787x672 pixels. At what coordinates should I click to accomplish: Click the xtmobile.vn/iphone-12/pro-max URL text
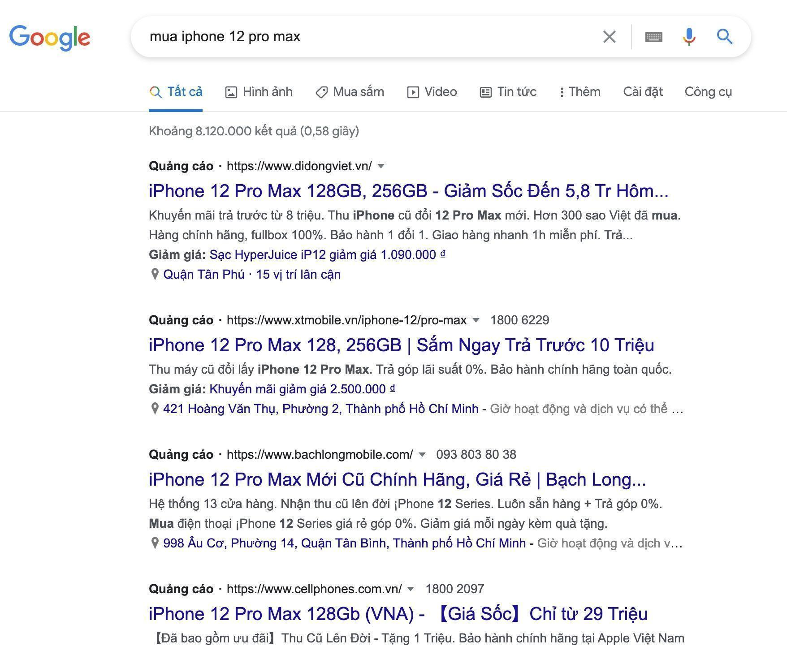(347, 320)
